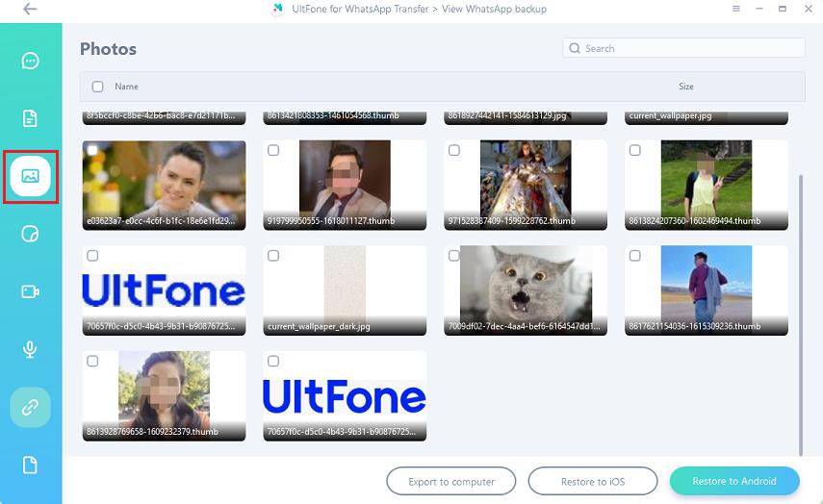
Task: Open the Messages chat category
Action: [30, 61]
